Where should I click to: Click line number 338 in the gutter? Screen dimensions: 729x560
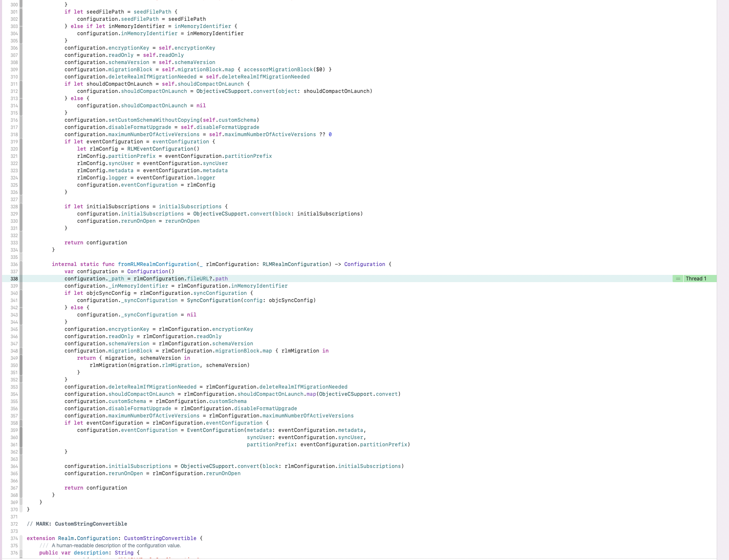(14, 279)
